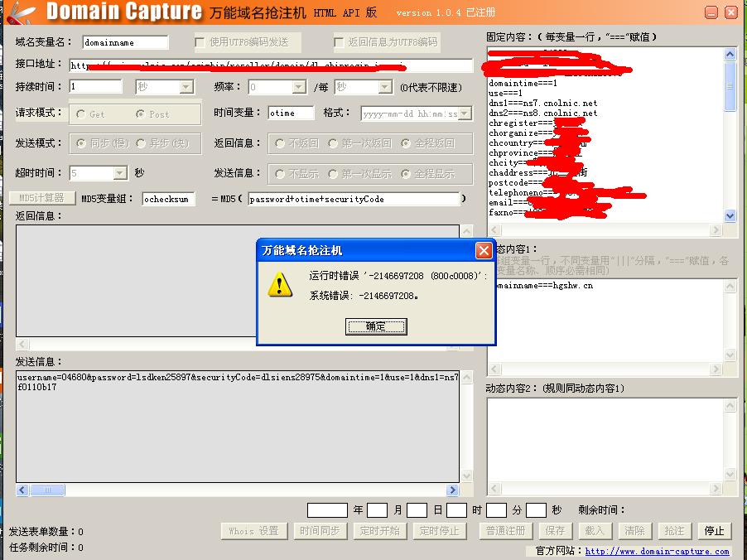This screenshot has height=560, width=747.
Task: Tick the 返回信息为UTF8编码 checkbox
Action: tap(339, 42)
